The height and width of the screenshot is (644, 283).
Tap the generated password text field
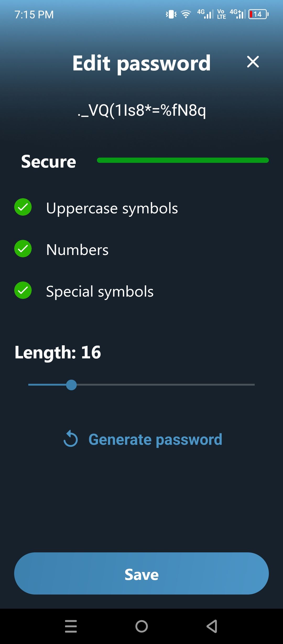point(142,110)
